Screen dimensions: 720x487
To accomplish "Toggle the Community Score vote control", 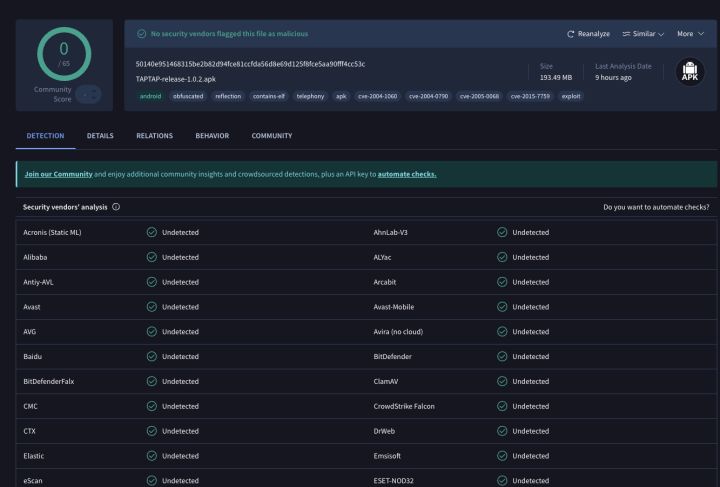I will click(x=88, y=95).
